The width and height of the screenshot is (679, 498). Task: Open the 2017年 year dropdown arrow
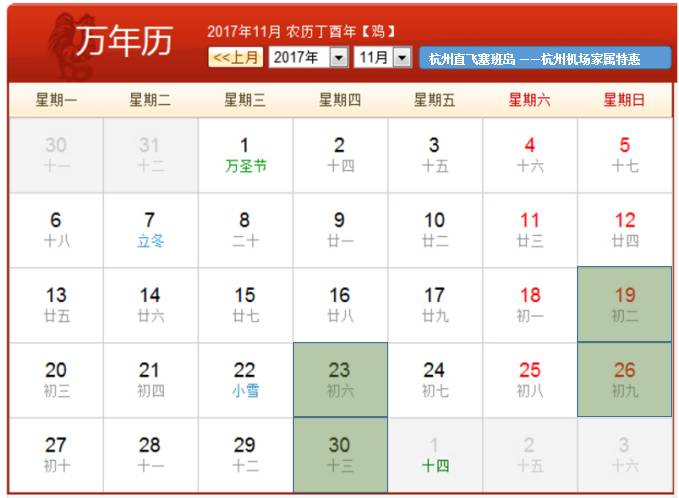339,57
